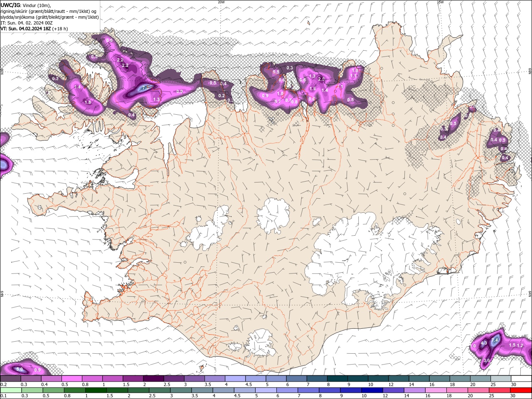Pick light purple rain swatch between 14 and 16
The image size is (532, 399).
[414, 390]
